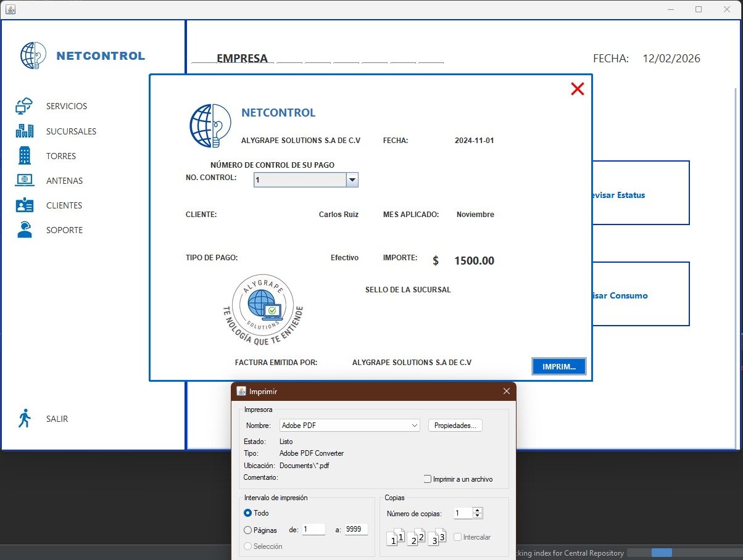Click the Número de copias field
This screenshot has width=743, height=560.
[x=463, y=513]
